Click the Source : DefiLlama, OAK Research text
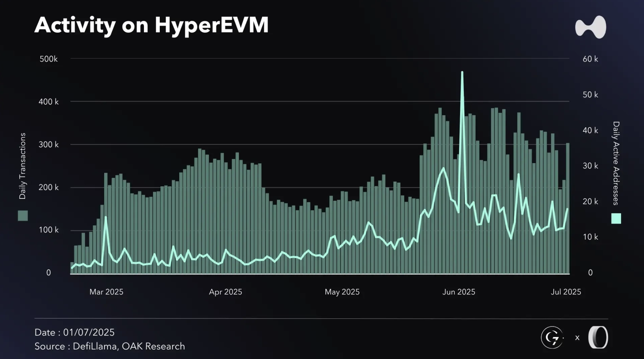This screenshot has width=644, height=359. click(x=110, y=346)
